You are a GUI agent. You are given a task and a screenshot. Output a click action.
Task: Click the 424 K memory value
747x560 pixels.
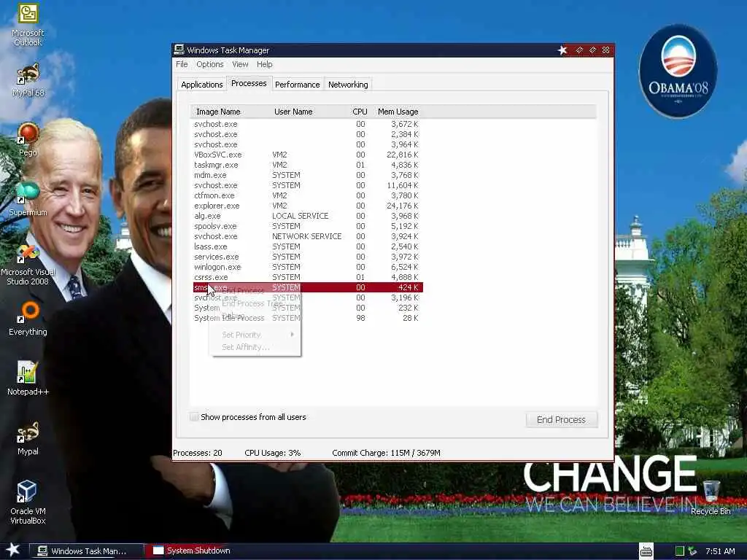(408, 287)
